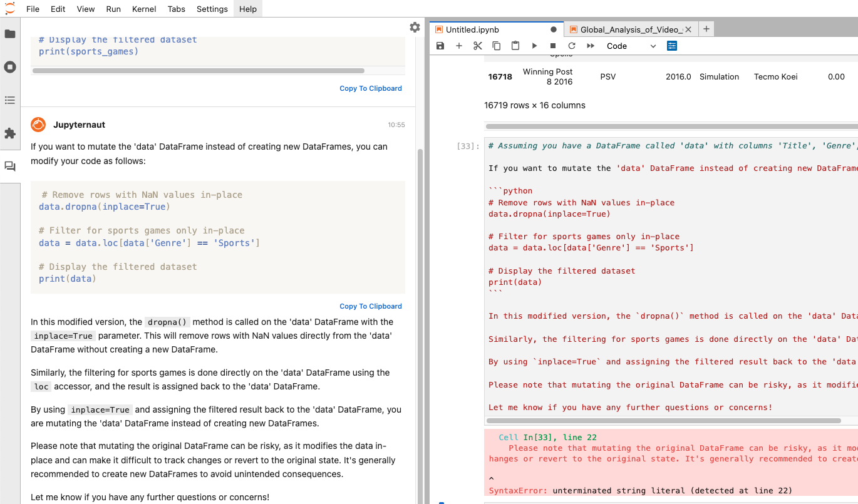Click the unsaved-dot on Untitled.ipynb tab
The width and height of the screenshot is (858, 504).
[554, 29]
